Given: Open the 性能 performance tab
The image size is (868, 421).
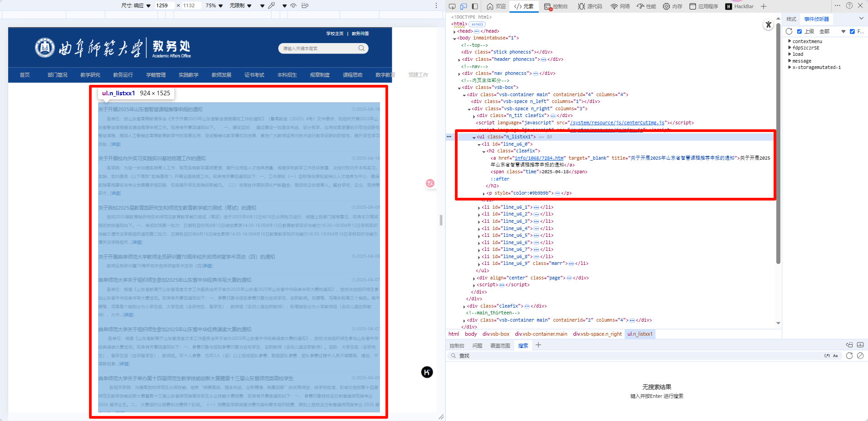Looking at the screenshot, I should (646, 6).
